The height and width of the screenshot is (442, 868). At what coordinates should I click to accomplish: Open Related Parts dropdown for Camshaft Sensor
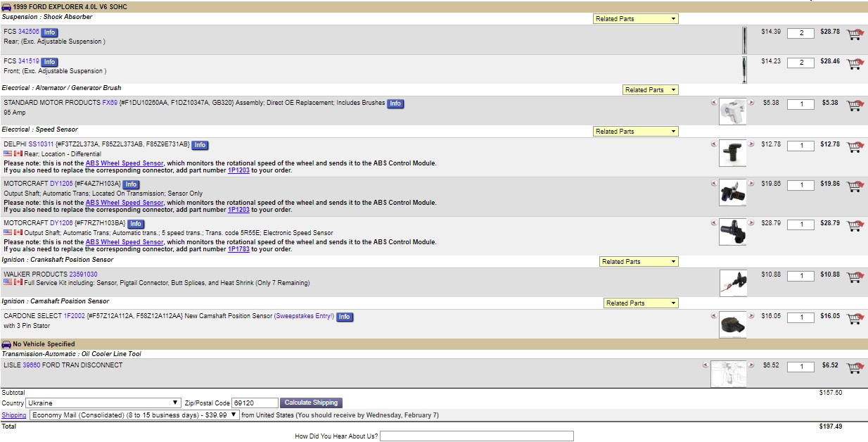click(x=642, y=303)
